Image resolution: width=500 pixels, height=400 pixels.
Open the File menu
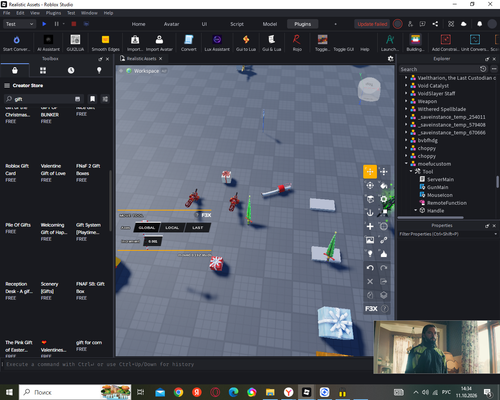(x=7, y=13)
